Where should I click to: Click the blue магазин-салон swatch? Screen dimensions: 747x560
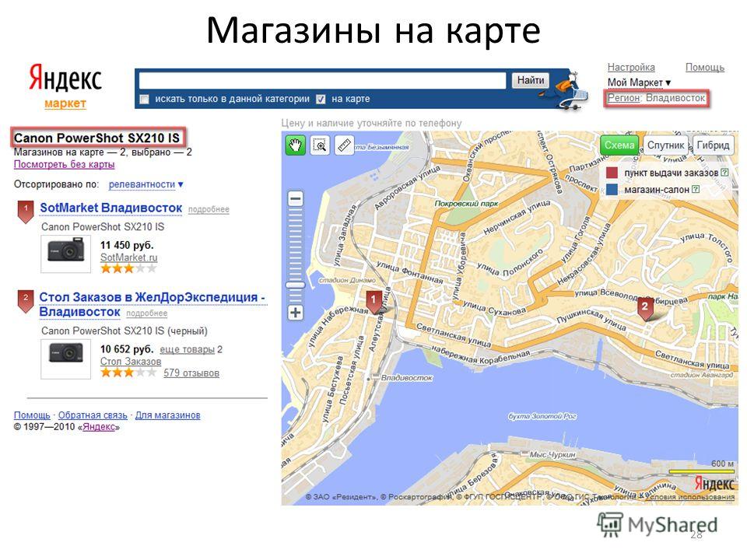point(612,190)
